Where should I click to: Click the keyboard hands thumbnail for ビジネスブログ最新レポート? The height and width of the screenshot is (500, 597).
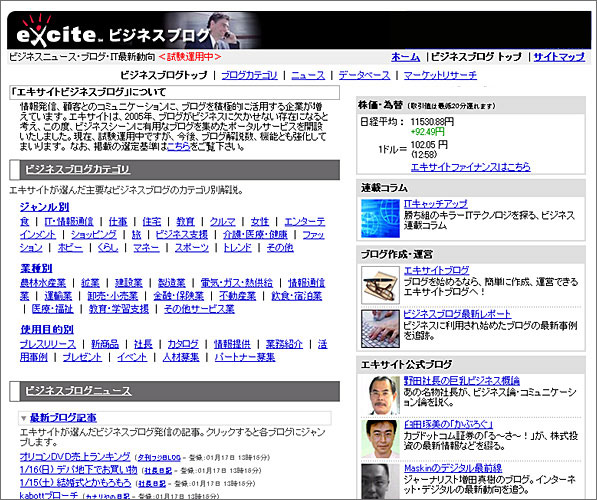[x=380, y=328]
